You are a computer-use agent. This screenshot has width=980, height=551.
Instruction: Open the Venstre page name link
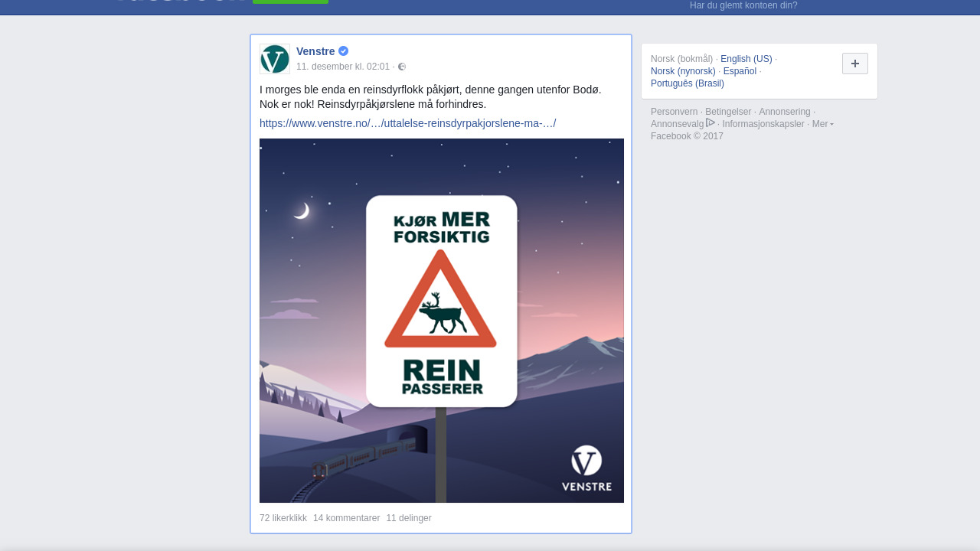315,51
